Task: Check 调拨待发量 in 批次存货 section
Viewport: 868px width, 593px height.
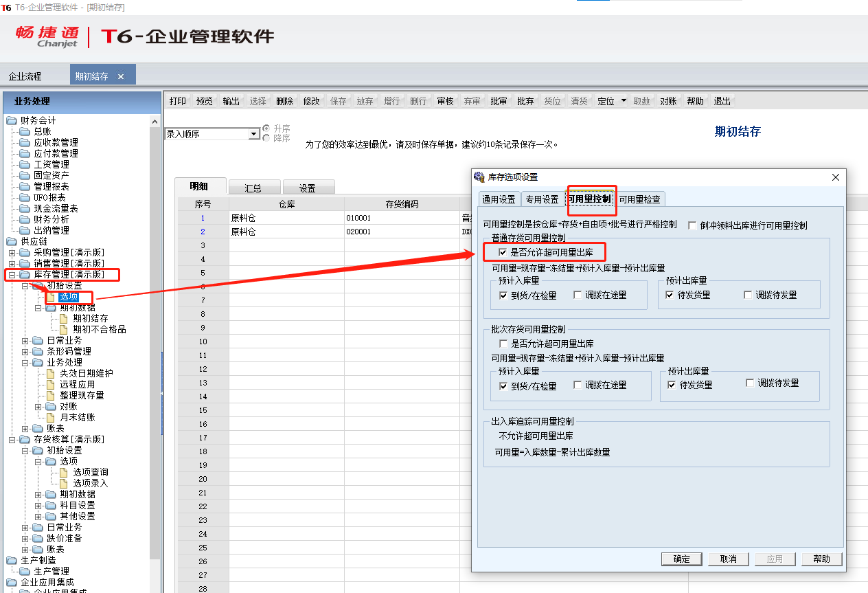Action: click(750, 383)
